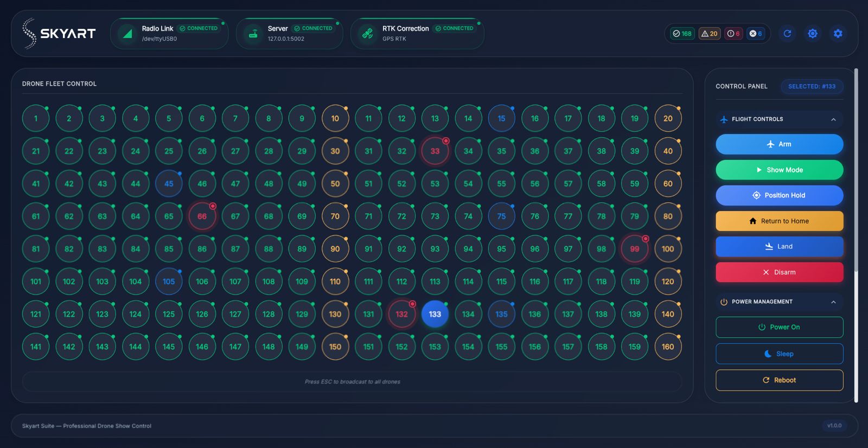
Task: Toggle selection of drone 100
Action: click(668, 248)
